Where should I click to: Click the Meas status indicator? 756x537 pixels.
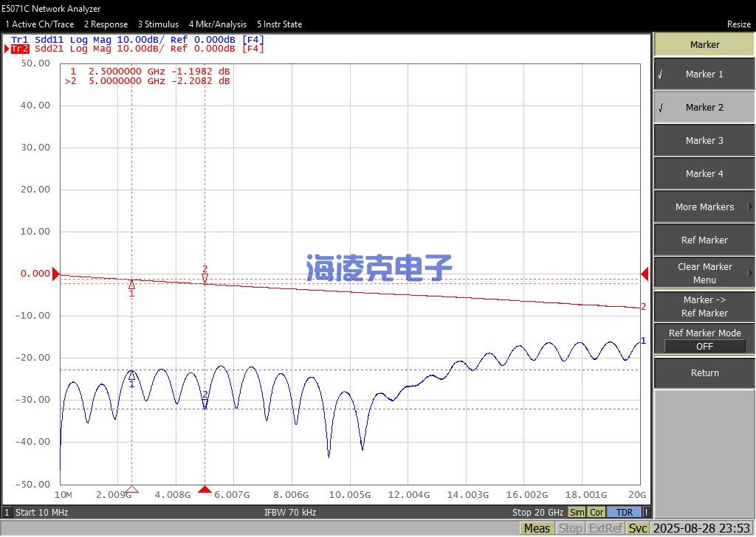tap(537, 528)
